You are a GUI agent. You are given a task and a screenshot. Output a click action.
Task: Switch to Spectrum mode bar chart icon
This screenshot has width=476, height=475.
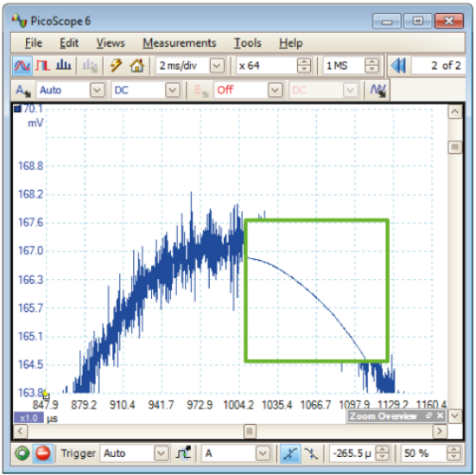(x=63, y=66)
